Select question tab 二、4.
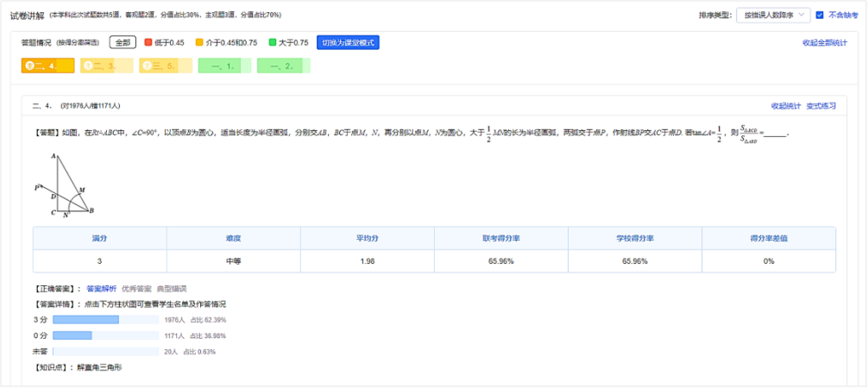868x388 pixels. 47,66
